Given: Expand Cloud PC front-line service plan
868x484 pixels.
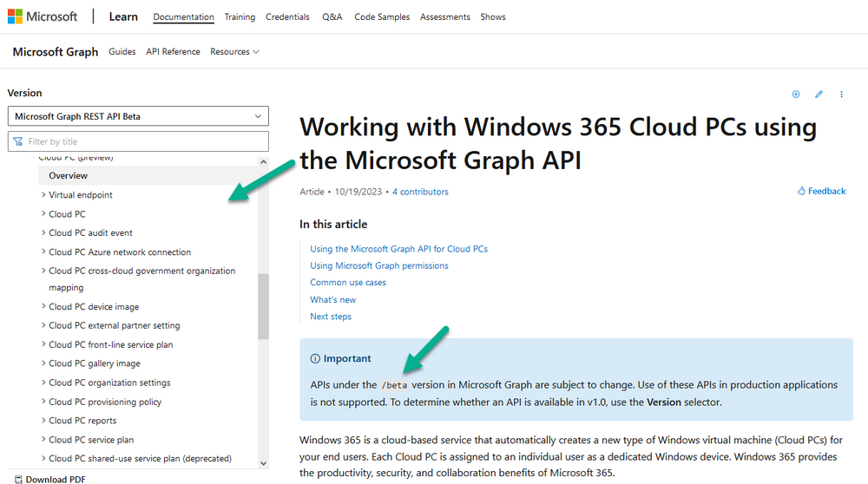Looking at the screenshot, I should coord(43,344).
